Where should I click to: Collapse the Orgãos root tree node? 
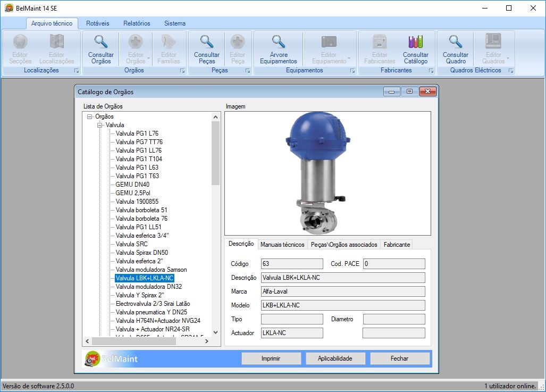click(90, 116)
